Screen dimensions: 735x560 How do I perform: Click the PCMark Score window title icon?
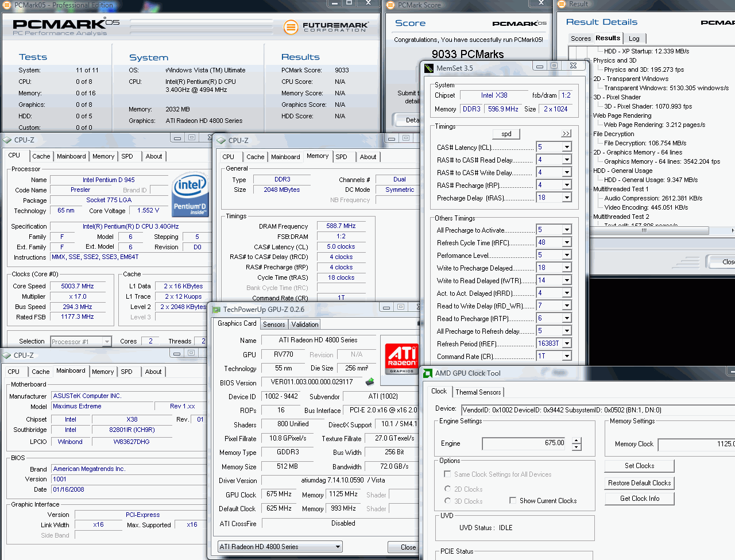click(390, 5)
